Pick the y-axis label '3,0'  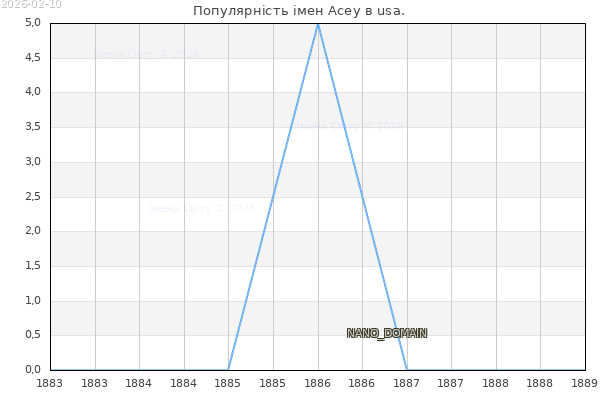pos(33,162)
